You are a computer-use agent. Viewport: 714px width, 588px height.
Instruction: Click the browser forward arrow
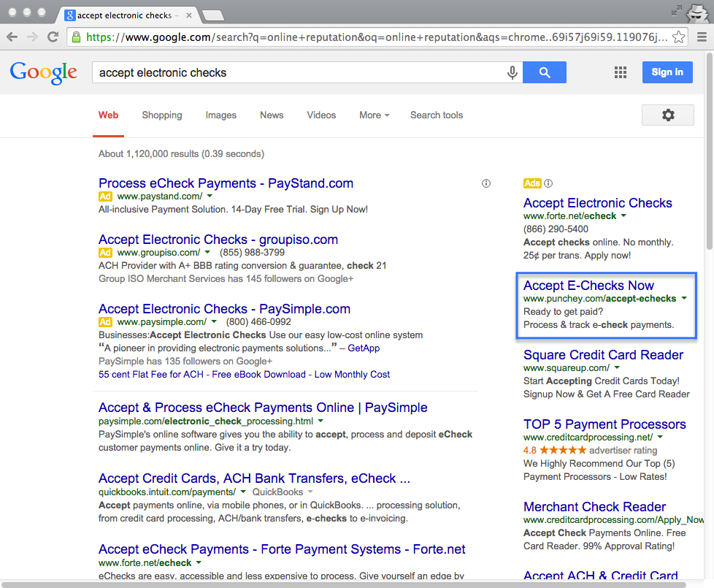point(32,37)
